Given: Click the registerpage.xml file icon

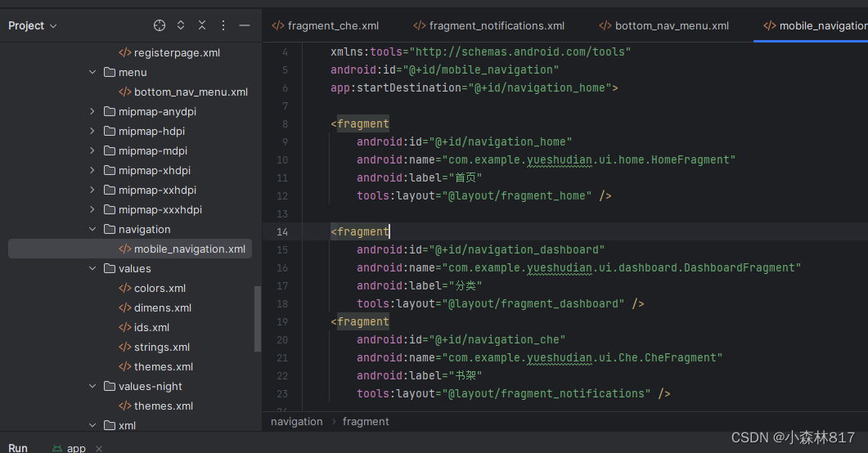Looking at the screenshot, I should (125, 52).
